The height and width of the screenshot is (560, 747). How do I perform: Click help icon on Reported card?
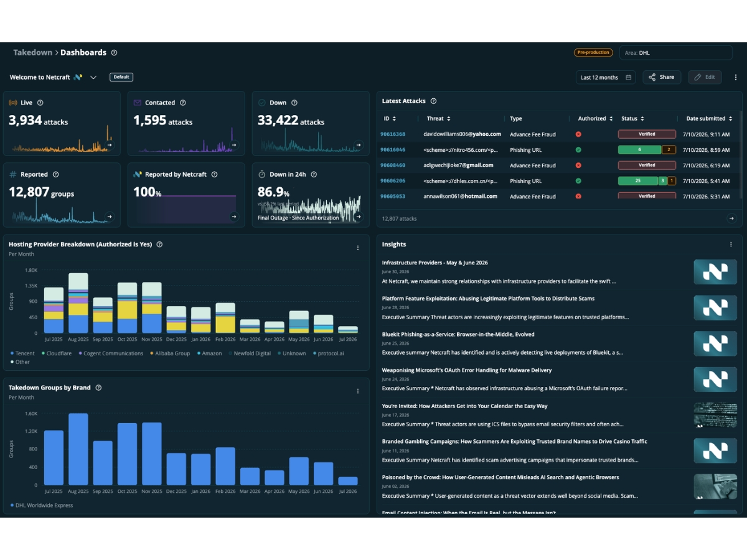tap(56, 175)
